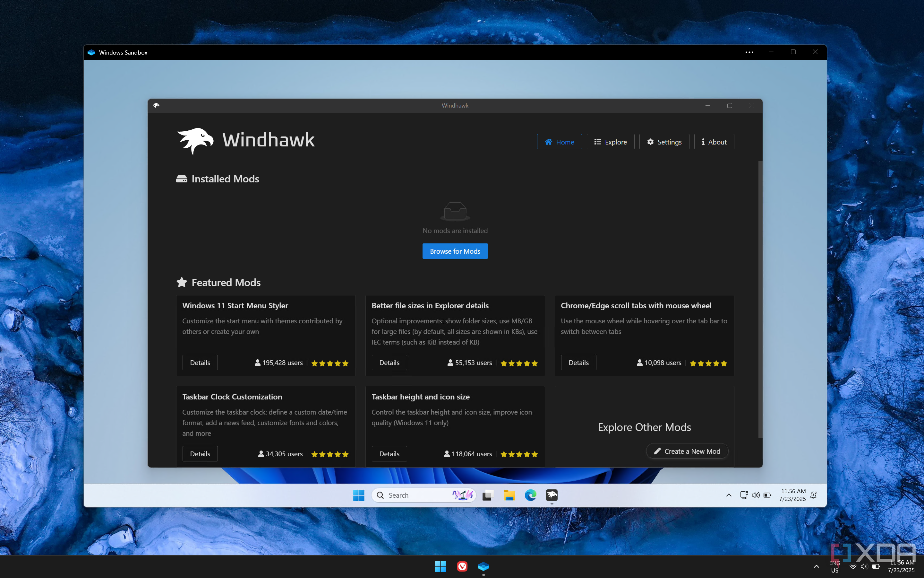
Task: Click the Create a New Mod button
Action: tap(687, 451)
